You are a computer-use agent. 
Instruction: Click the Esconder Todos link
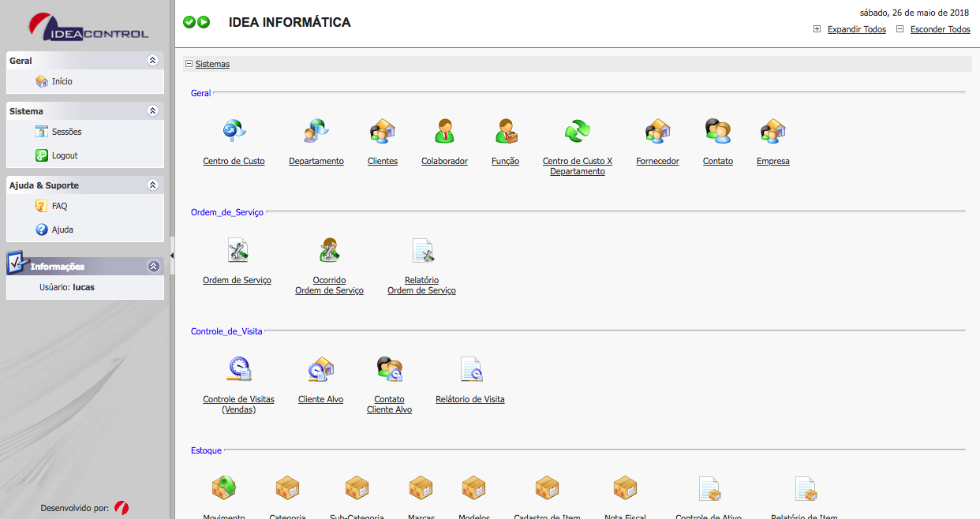coord(941,29)
